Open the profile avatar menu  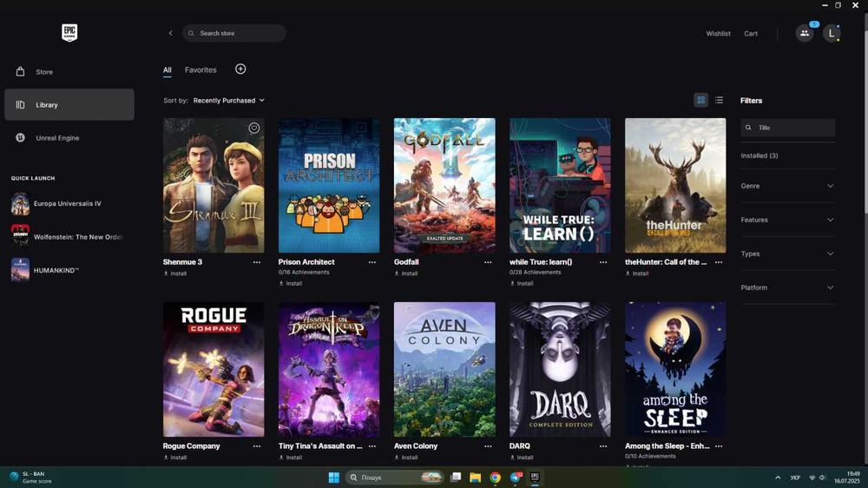tap(831, 33)
